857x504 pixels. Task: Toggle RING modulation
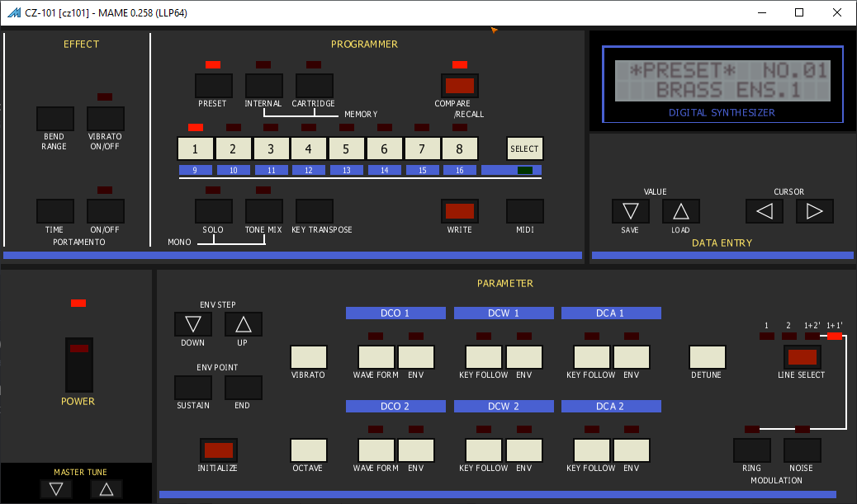click(752, 450)
